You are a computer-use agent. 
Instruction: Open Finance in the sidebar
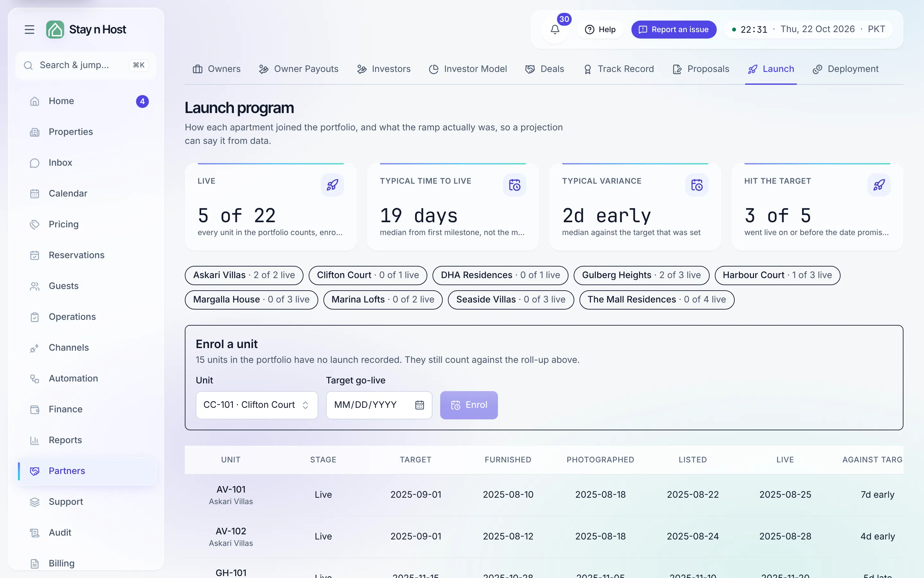click(x=87, y=409)
